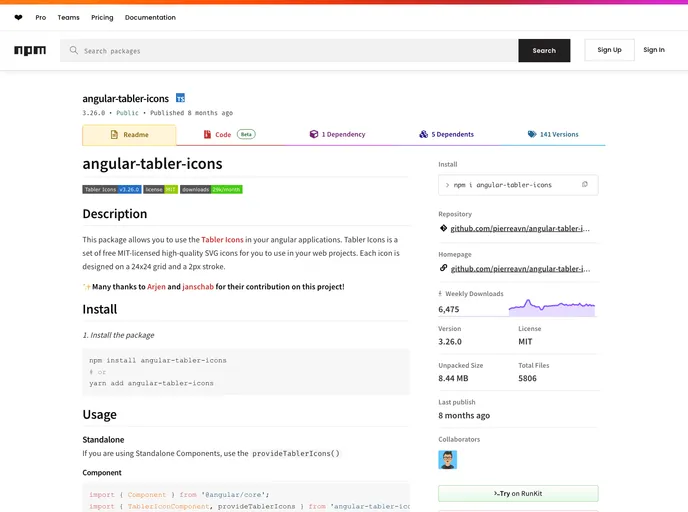
Task: Click the 8.44 MB unpacked size value
Action: 453,378
